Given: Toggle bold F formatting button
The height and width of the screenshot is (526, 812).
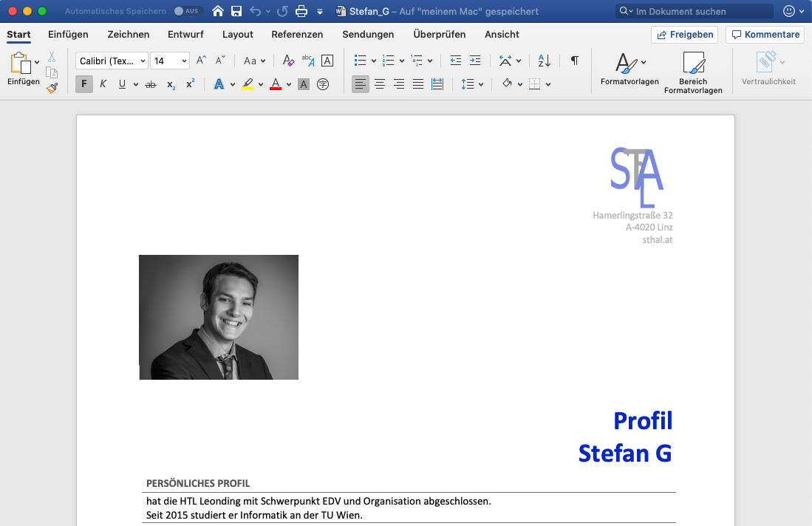Looking at the screenshot, I should (84, 84).
